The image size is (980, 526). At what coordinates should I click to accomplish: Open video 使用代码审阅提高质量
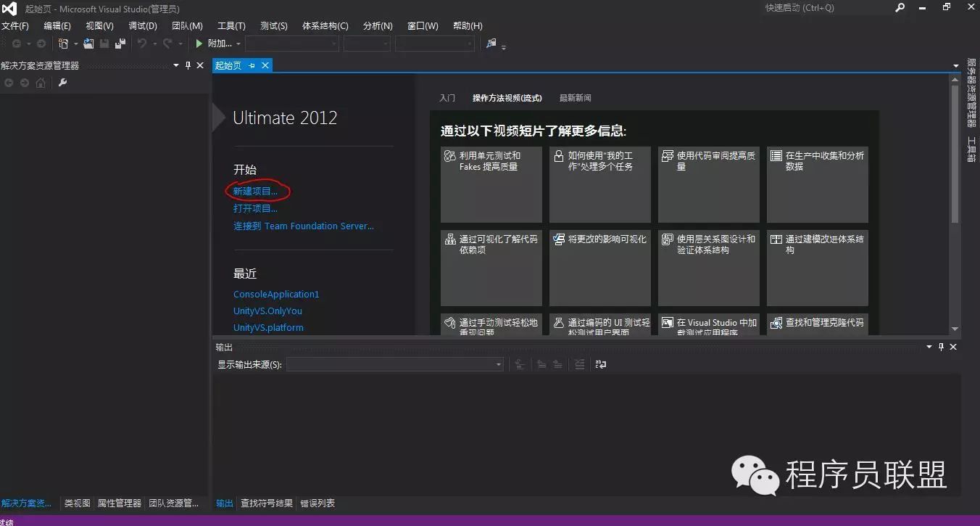tap(709, 184)
